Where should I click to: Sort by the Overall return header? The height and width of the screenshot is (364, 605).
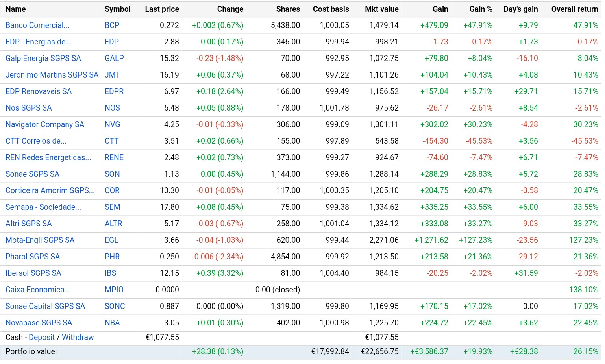click(574, 9)
